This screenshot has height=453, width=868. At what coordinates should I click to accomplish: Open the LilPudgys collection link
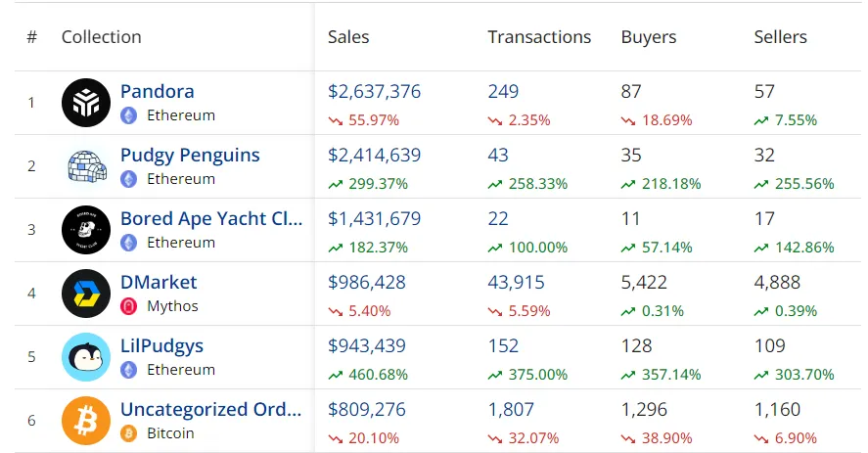(161, 345)
